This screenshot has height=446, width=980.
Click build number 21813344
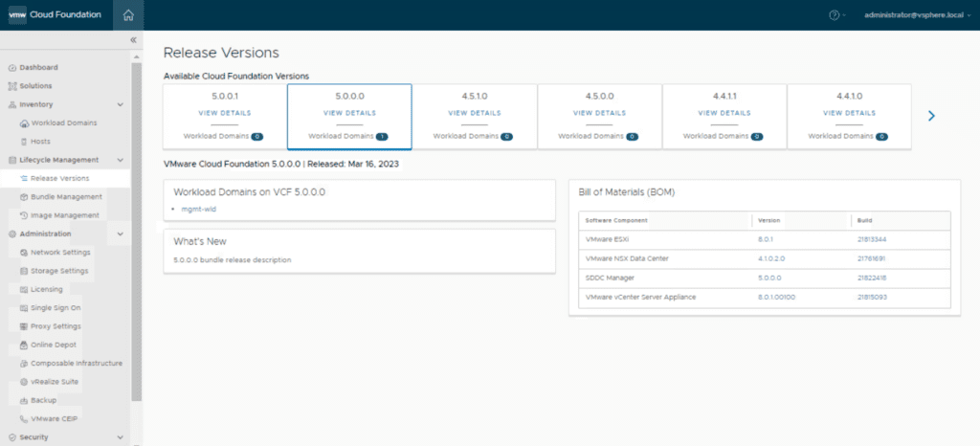[872, 239]
